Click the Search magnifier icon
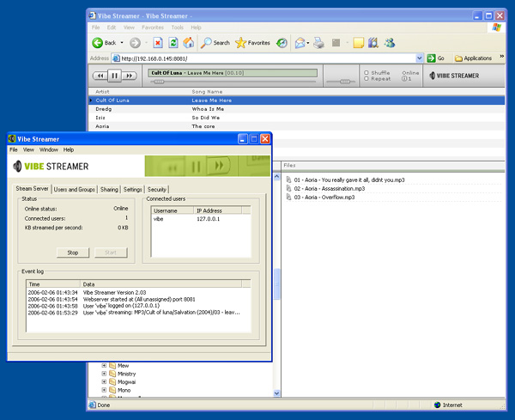515x420 pixels. point(208,42)
